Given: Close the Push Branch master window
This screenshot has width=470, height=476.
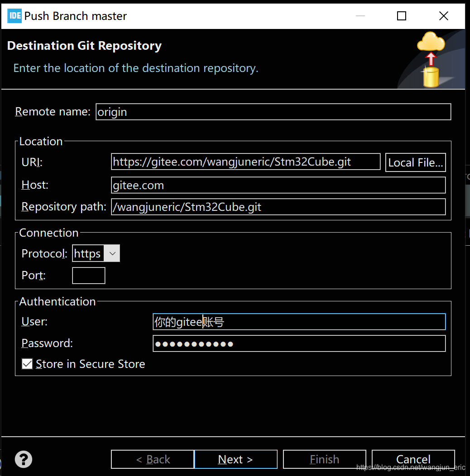Looking at the screenshot, I should (444, 16).
